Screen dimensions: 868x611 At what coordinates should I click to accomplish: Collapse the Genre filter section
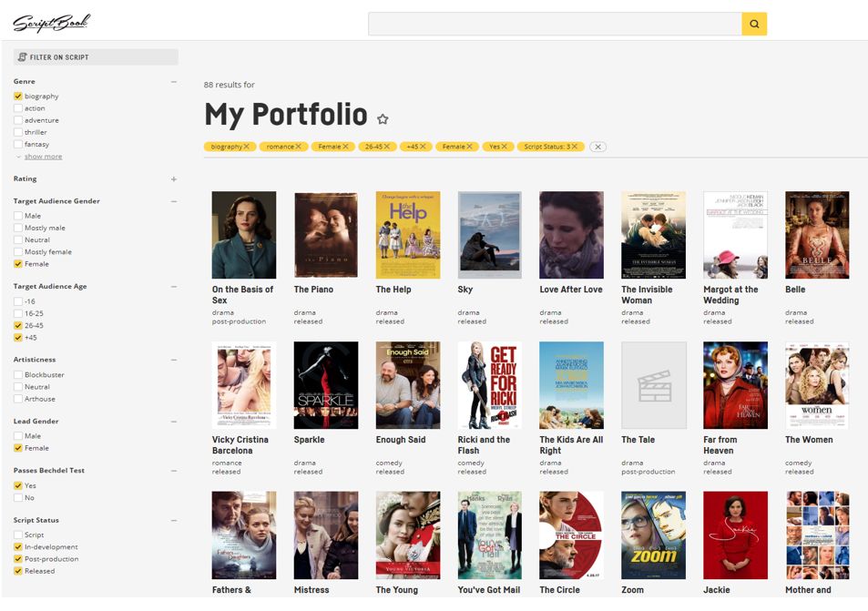(174, 82)
